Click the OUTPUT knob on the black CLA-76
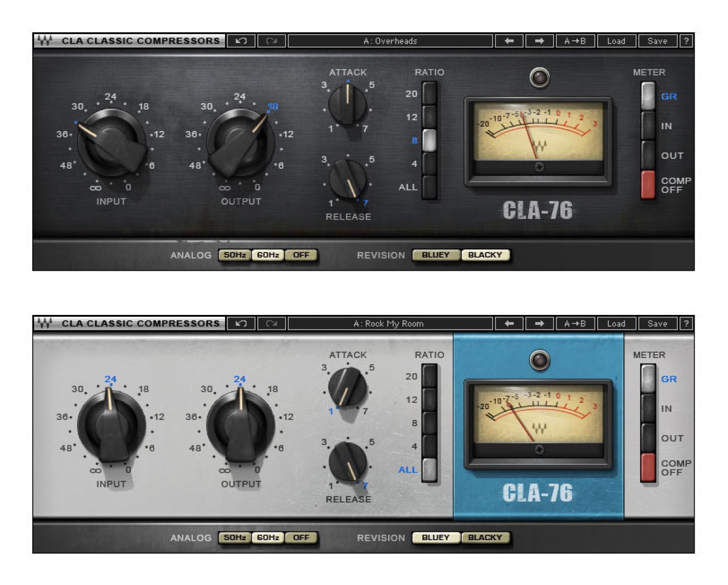728x585 pixels. (241, 143)
